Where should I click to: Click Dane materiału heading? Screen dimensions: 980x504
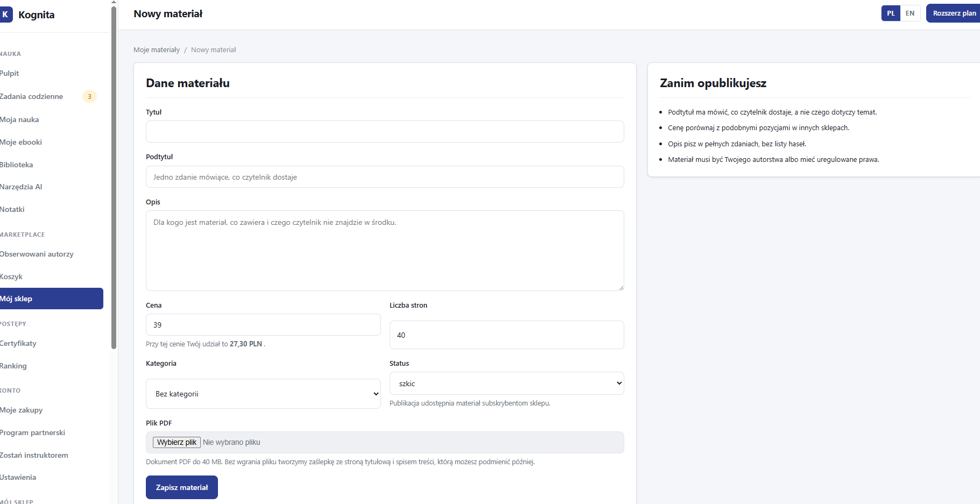click(x=188, y=83)
